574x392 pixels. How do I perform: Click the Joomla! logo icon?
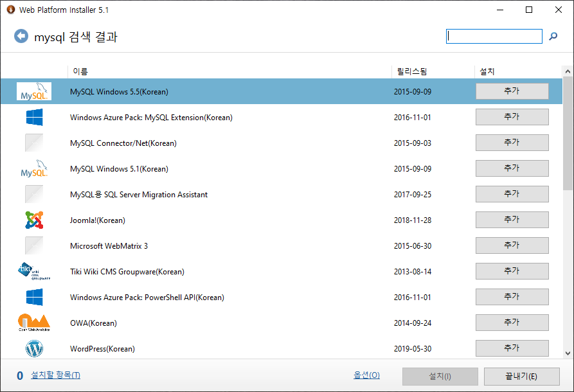34,220
